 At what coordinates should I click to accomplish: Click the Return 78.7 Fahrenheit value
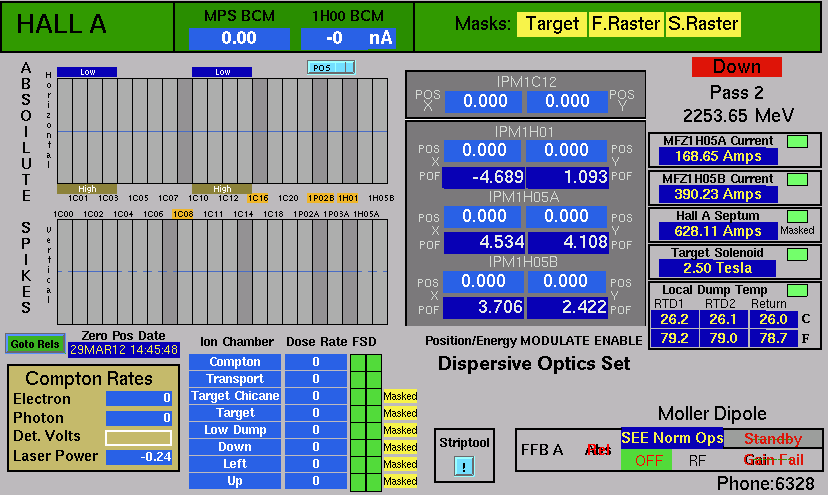click(x=773, y=338)
